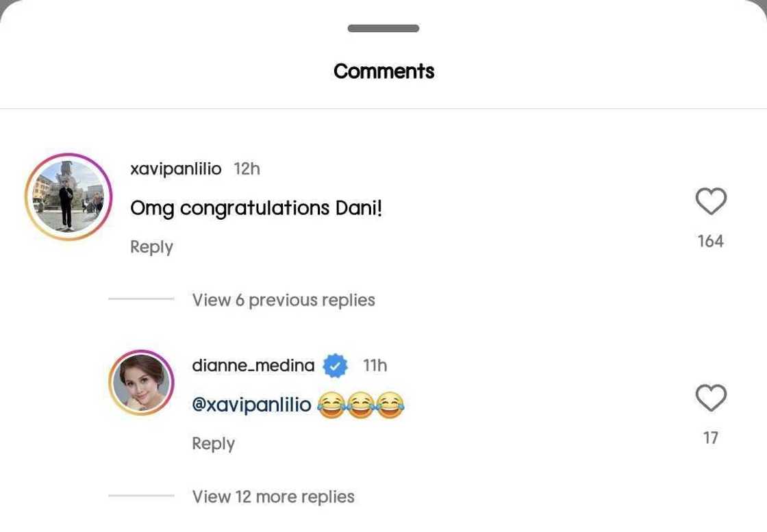Select the "Omg congratulations Dani!" comment text
This screenshot has width=767, height=532.
click(x=256, y=208)
